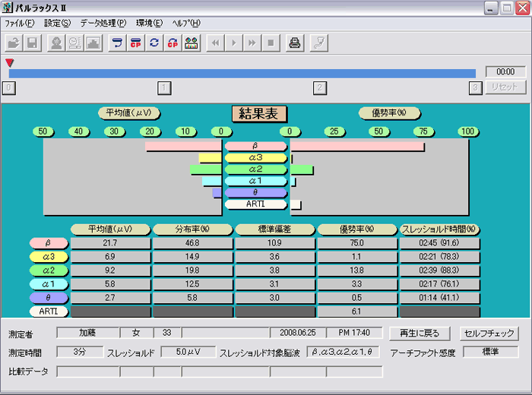Open the ファイル(F) menu
The width and height of the screenshot is (532, 395).
coord(20,23)
